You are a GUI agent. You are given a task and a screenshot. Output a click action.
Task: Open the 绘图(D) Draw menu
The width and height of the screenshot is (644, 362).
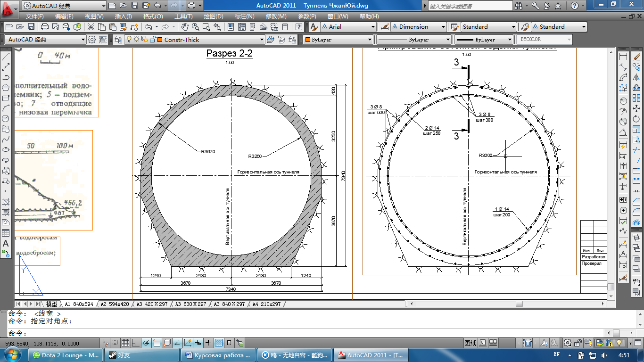[213, 16]
